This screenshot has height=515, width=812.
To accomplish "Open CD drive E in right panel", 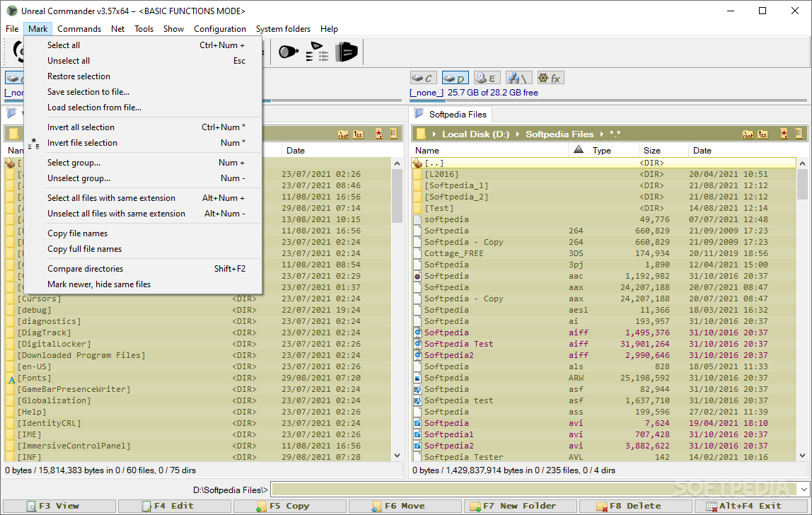I will pos(487,78).
